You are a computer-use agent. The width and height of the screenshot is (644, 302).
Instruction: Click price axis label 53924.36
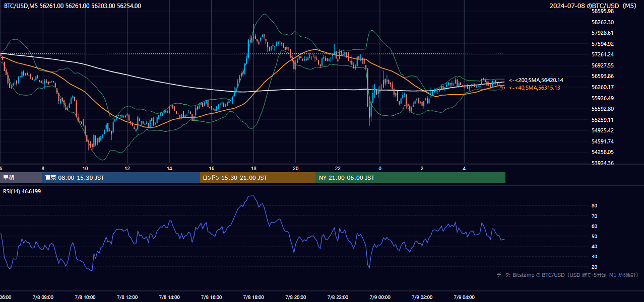point(602,163)
